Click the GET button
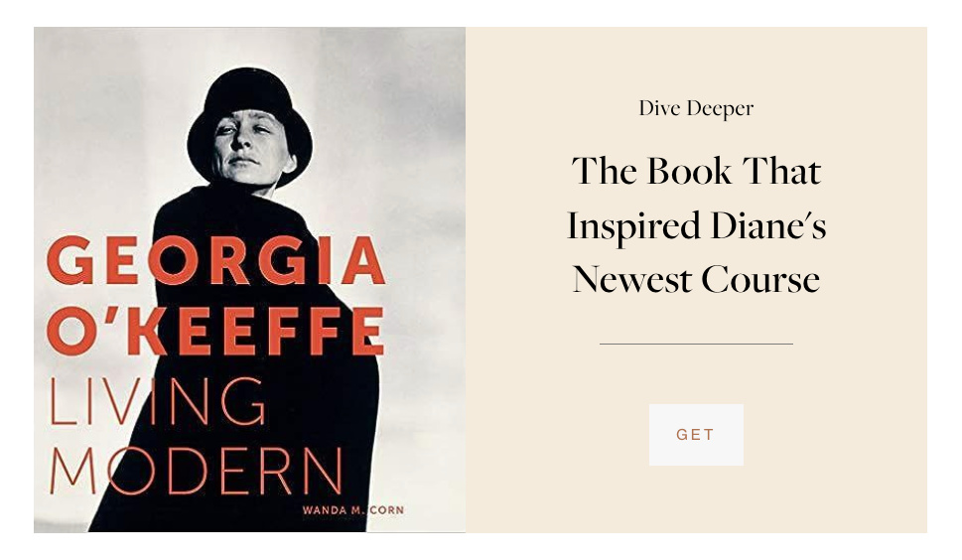The image size is (962, 560). 696,434
